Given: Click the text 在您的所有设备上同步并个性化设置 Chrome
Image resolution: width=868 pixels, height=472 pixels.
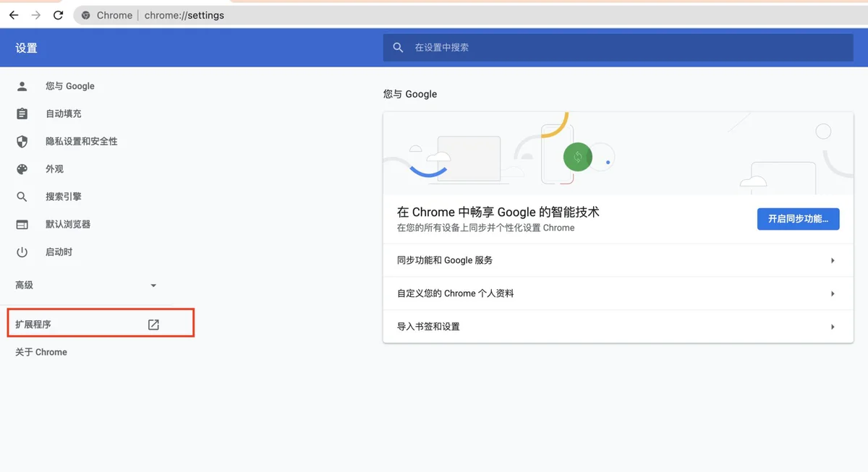Looking at the screenshot, I should (x=485, y=228).
